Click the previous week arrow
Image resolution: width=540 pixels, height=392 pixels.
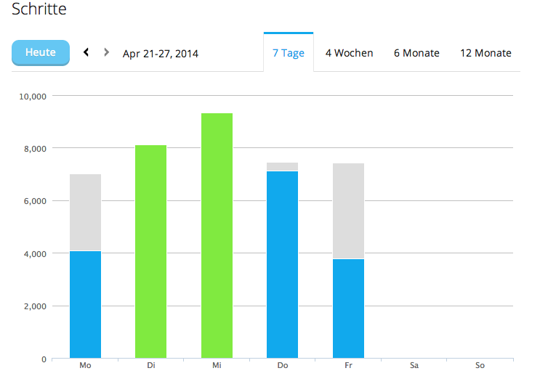point(86,52)
